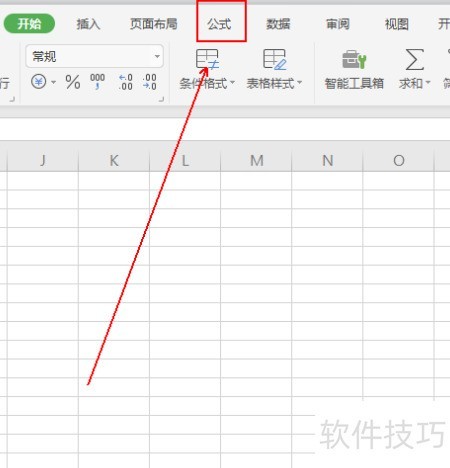Open the number format (常规) combo box
This screenshot has width=450, height=468.
(x=94, y=56)
